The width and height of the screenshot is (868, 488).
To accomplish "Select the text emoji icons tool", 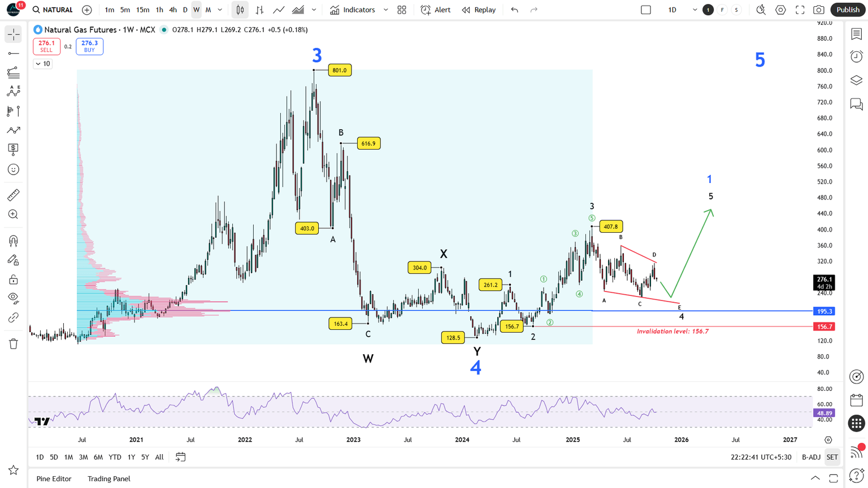I will pyautogui.click(x=13, y=169).
